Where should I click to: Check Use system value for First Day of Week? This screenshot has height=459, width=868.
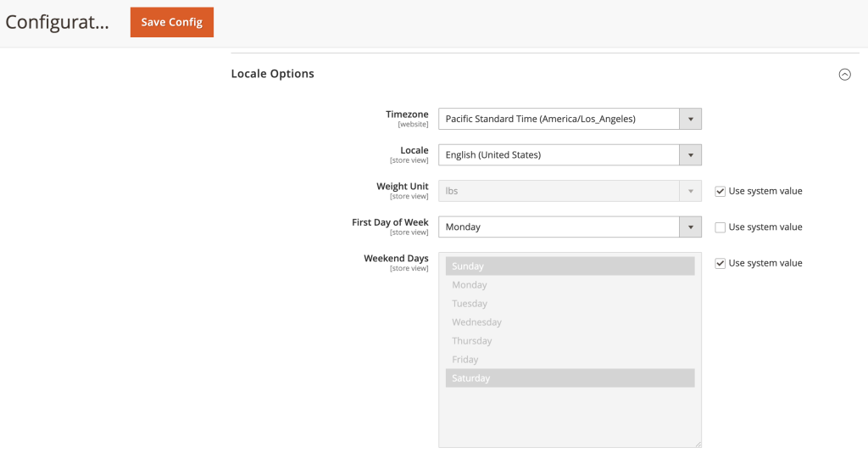[721, 227]
